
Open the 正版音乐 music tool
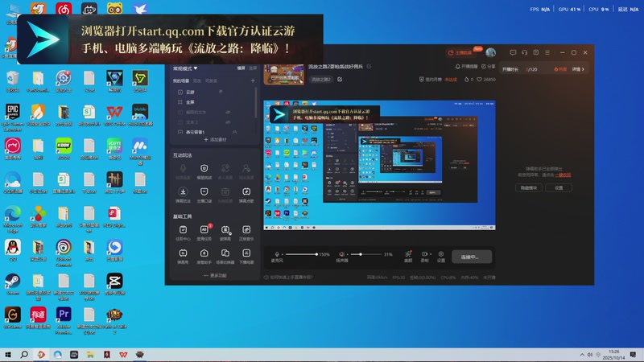tap(246, 232)
